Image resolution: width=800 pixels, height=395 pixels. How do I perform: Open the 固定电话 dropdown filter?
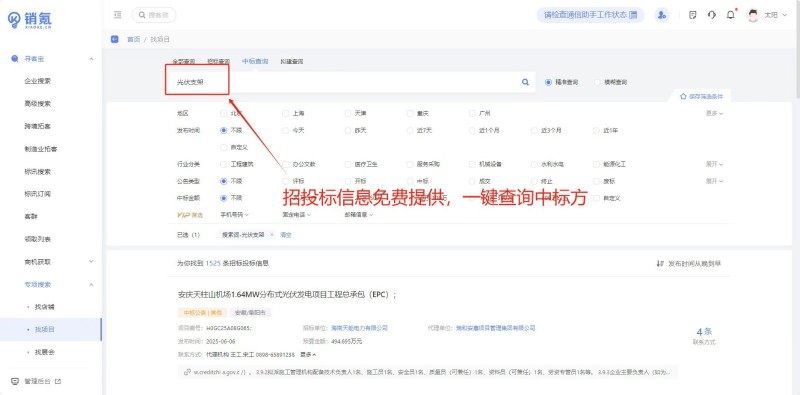coord(296,215)
